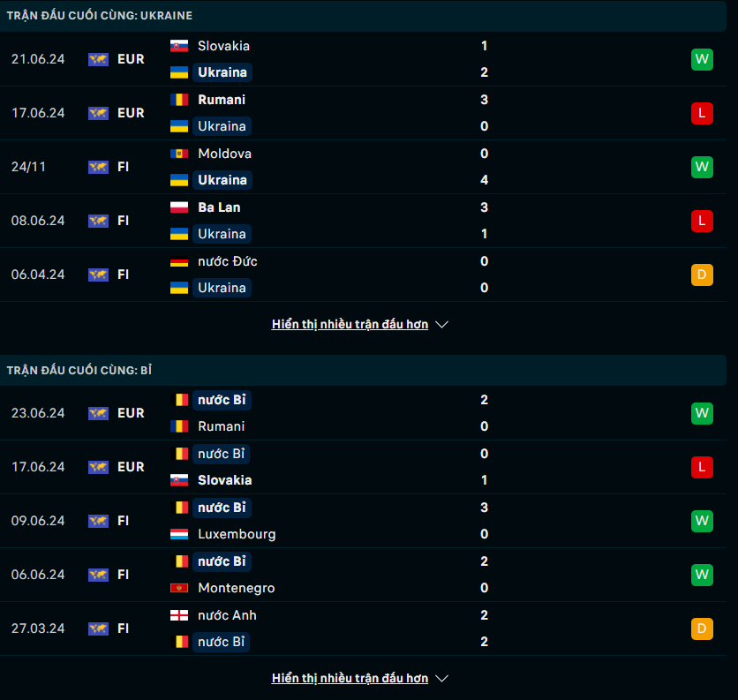This screenshot has width=738, height=700.
Task: Click the orange D badge for nước Anh match
Action: pos(702,628)
